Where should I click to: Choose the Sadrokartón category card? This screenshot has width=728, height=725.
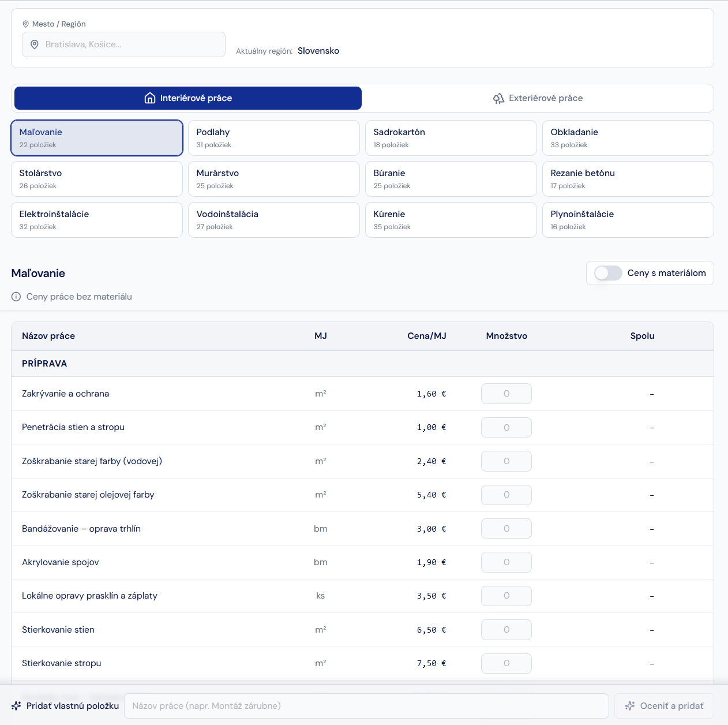(451, 138)
